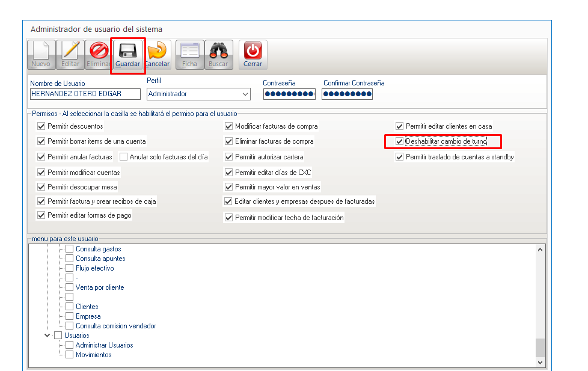
Task: Click the Nombre de Usuario text field
Action: coord(85,94)
